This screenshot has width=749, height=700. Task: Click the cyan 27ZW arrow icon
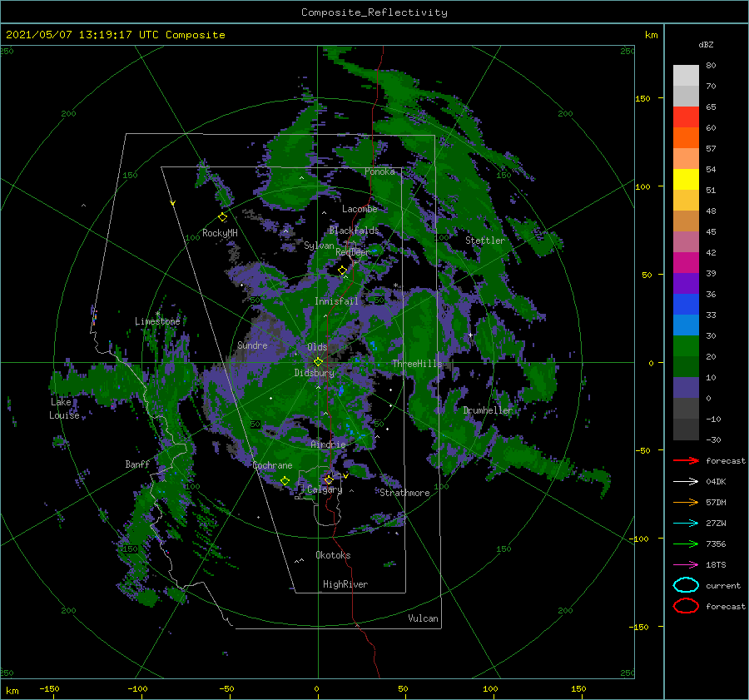point(686,524)
